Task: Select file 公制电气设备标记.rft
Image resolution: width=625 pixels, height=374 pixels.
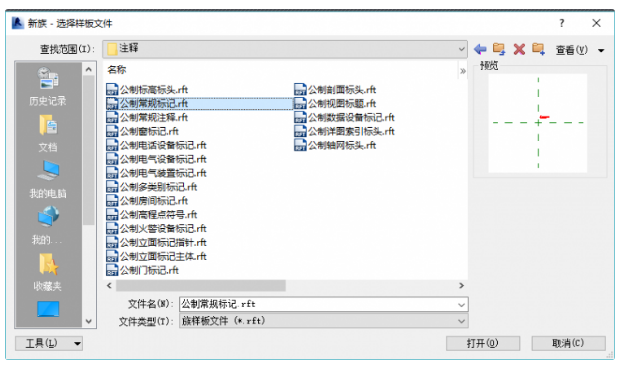Action: point(163,159)
